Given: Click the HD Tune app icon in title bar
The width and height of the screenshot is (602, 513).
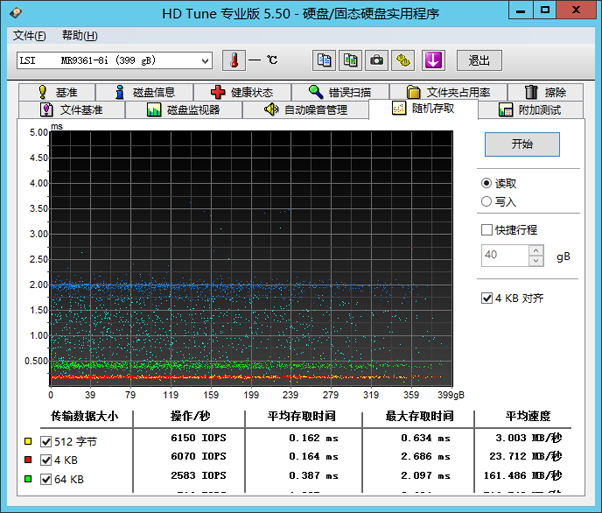Looking at the screenshot, I should 16,13.
